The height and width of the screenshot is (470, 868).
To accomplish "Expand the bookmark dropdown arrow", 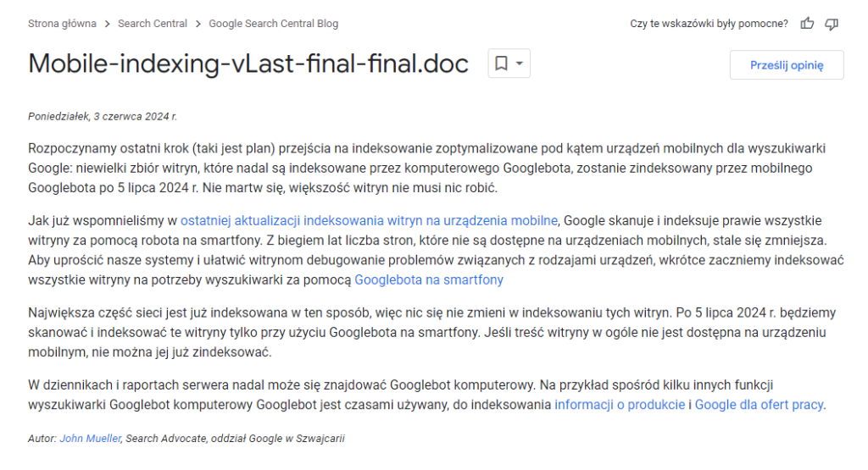I will (x=520, y=64).
